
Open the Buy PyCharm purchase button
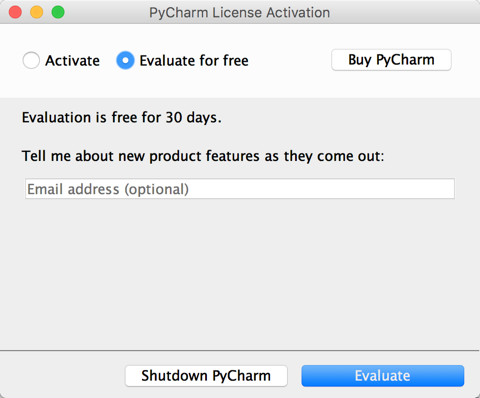coord(391,60)
